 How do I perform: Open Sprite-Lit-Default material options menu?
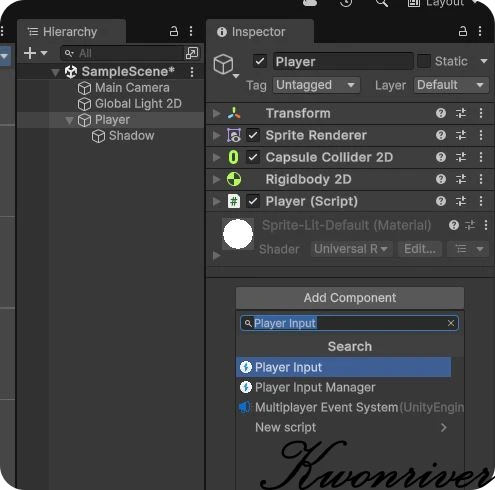pyautogui.click(x=486, y=225)
